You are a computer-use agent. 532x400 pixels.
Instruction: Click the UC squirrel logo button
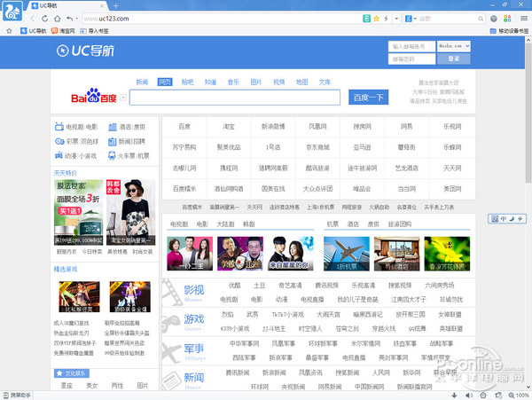pyautogui.click(x=12, y=12)
